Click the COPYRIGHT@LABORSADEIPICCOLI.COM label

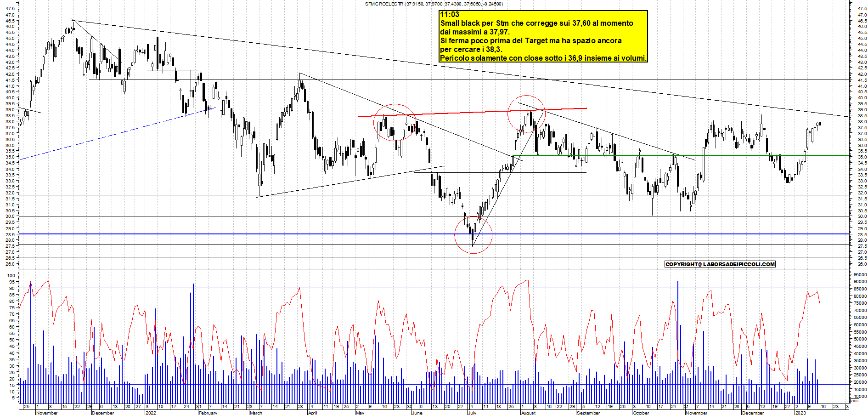(720, 264)
